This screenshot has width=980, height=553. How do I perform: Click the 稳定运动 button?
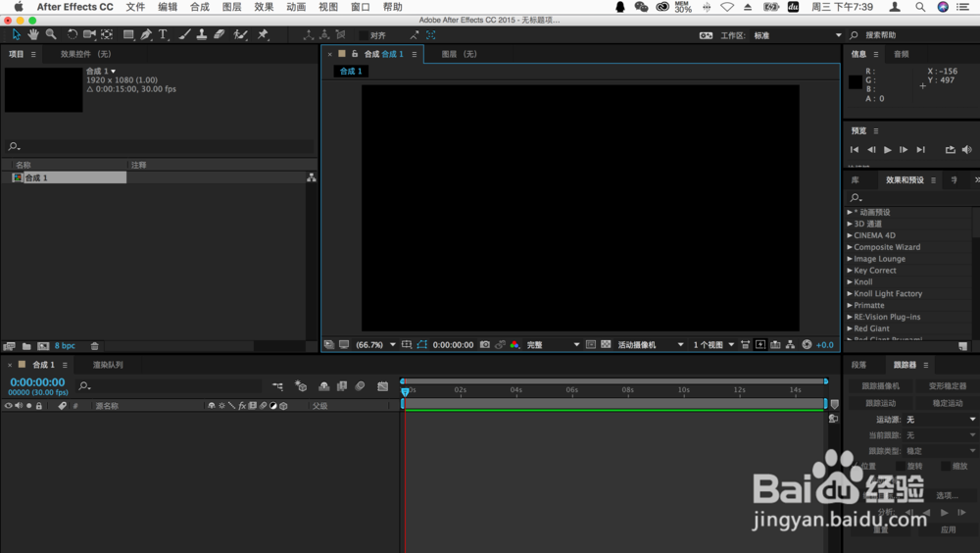tap(947, 403)
